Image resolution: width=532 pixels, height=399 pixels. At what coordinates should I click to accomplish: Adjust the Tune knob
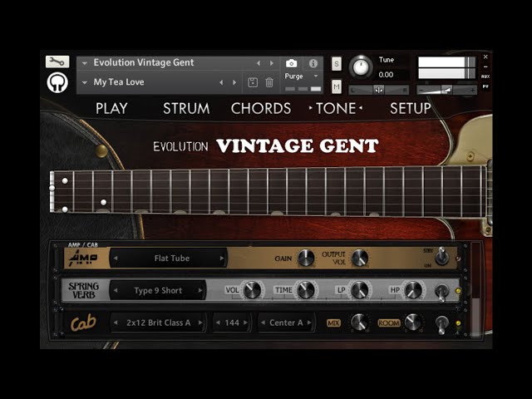(361, 66)
